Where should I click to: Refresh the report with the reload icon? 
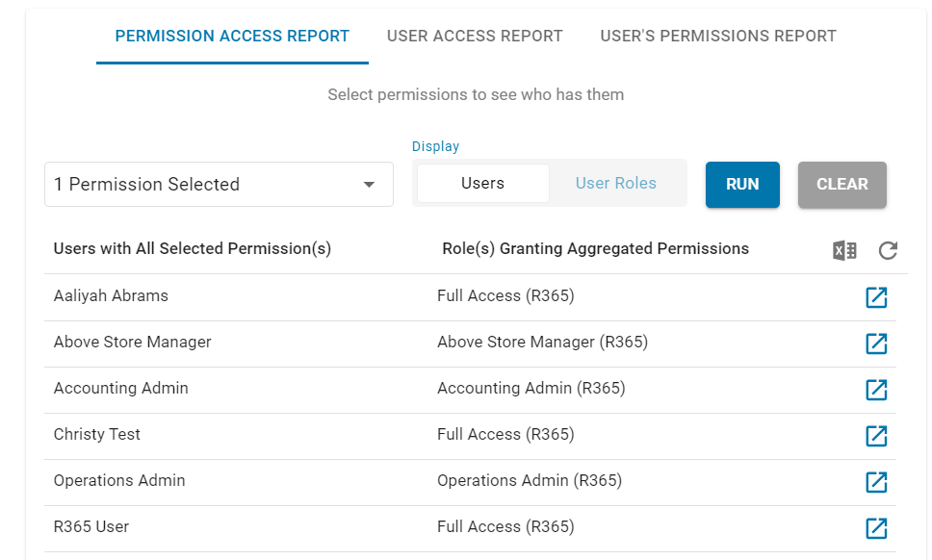pyautogui.click(x=888, y=250)
